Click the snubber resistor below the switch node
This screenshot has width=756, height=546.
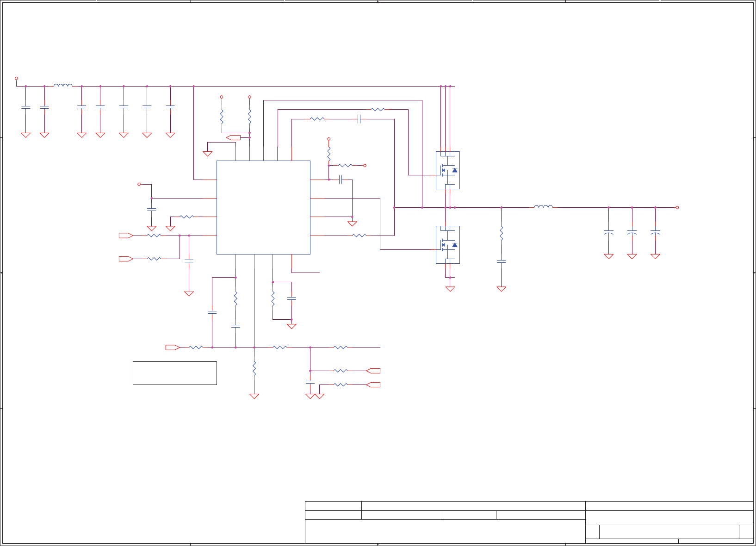coord(502,233)
